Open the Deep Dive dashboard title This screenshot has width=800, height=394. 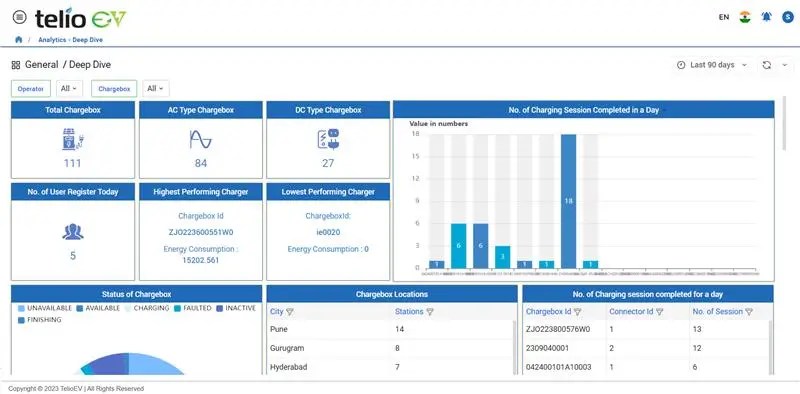pos(90,65)
